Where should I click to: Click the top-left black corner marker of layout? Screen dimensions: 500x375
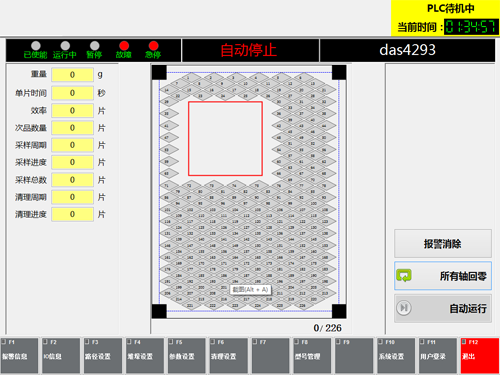[159, 72]
